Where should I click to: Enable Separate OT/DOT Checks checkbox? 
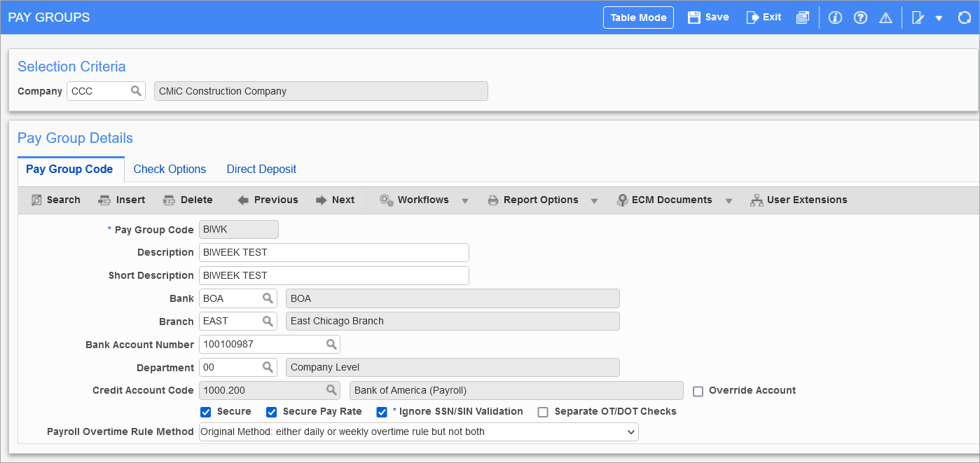pos(543,412)
